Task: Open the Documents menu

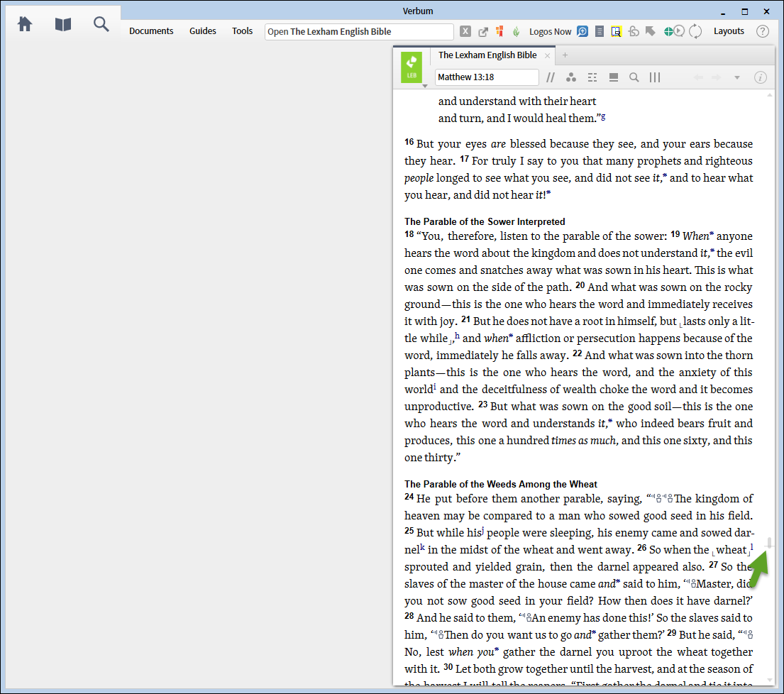Action: [x=151, y=31]
